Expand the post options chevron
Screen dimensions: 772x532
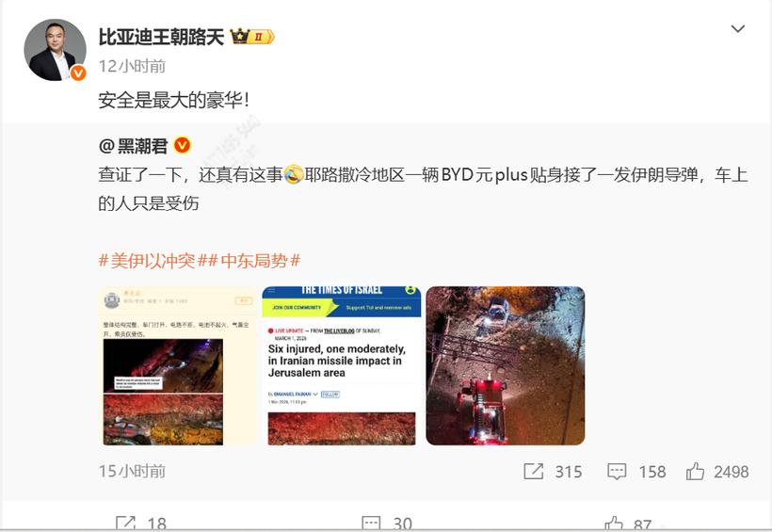pos(737,29)
